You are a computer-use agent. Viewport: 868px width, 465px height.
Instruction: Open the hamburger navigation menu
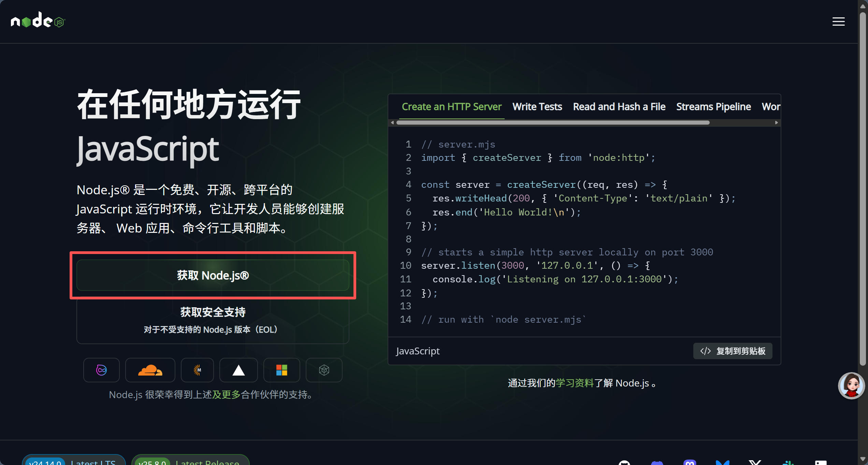pos(838,22)
